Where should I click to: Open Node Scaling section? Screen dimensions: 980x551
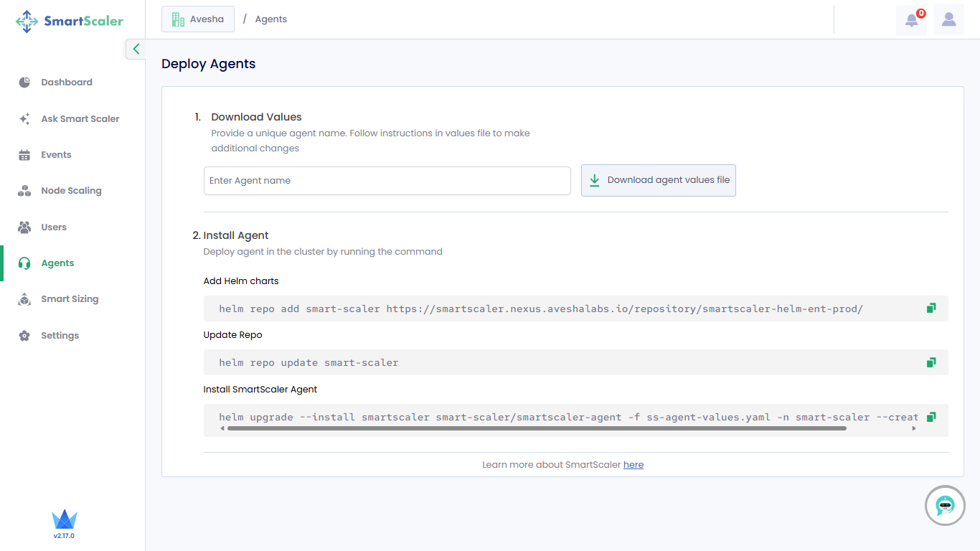[x=71, y=191]
